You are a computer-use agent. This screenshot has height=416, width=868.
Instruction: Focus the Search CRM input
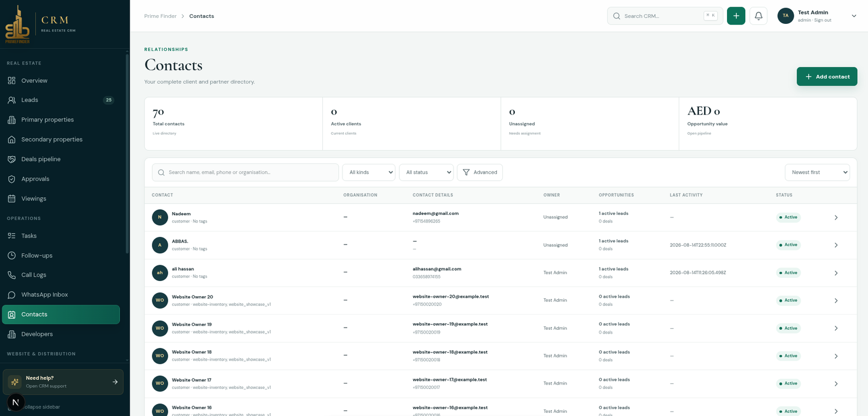(x=665, y=16)
